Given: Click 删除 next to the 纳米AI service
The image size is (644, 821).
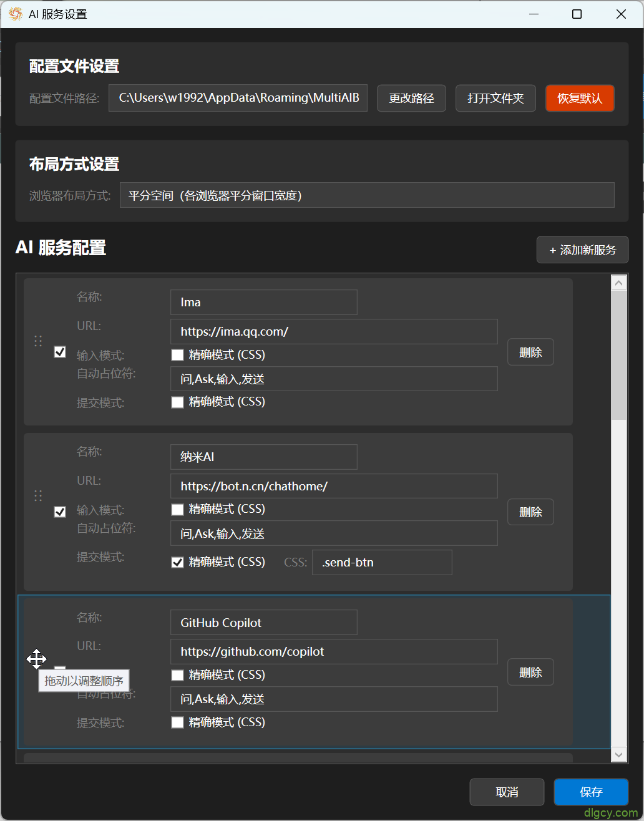Looking at the screenshot, I should coord(530,512).
